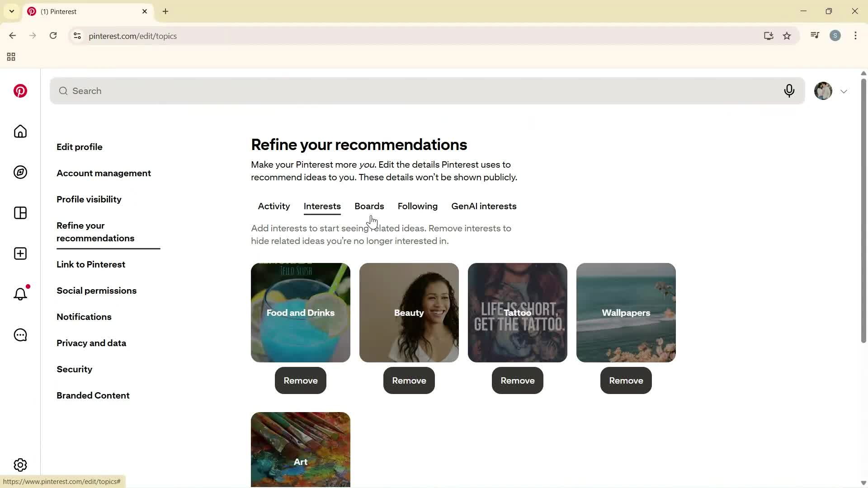The image size is (868, 488).
Task: Click the settings gear icon
Action: 20,465
